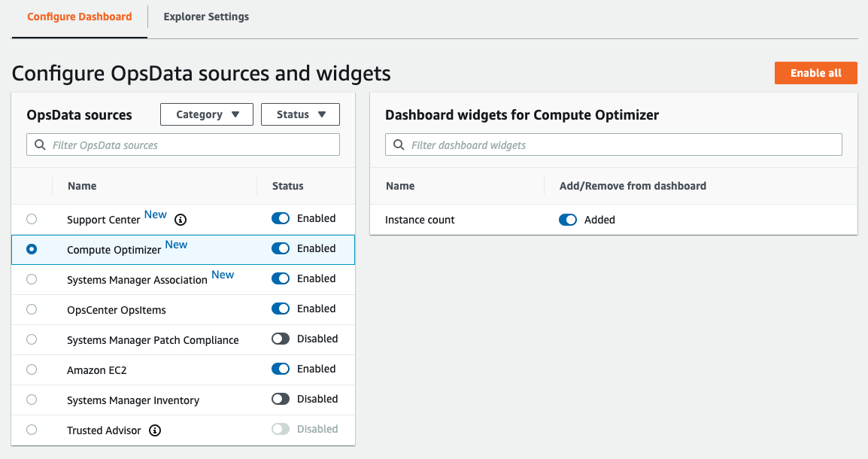
Task: Open the Status filter dropdown
Action: click(x=300, y=114)
